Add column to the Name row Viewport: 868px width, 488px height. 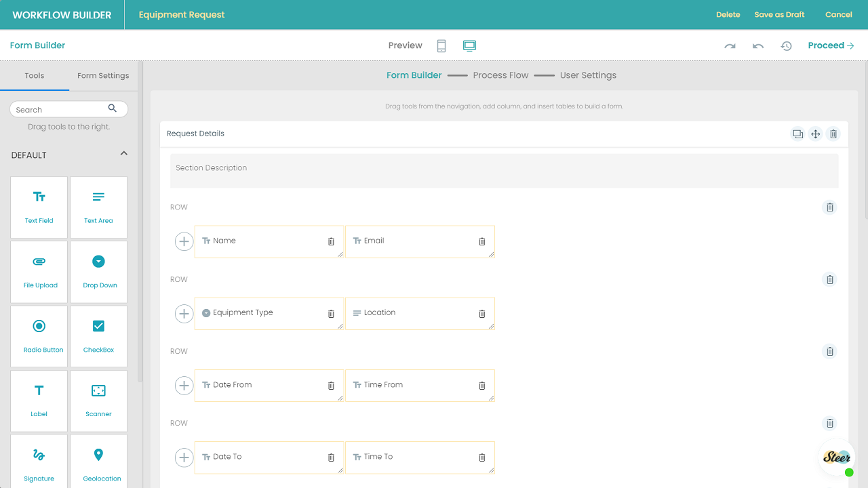[x=184, y=241]
